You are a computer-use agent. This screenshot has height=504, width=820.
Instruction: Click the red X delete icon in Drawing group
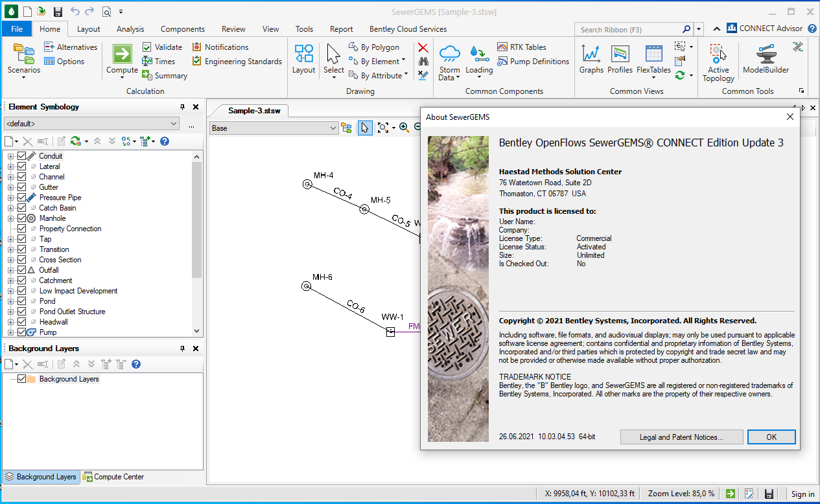tap(423, 47)
